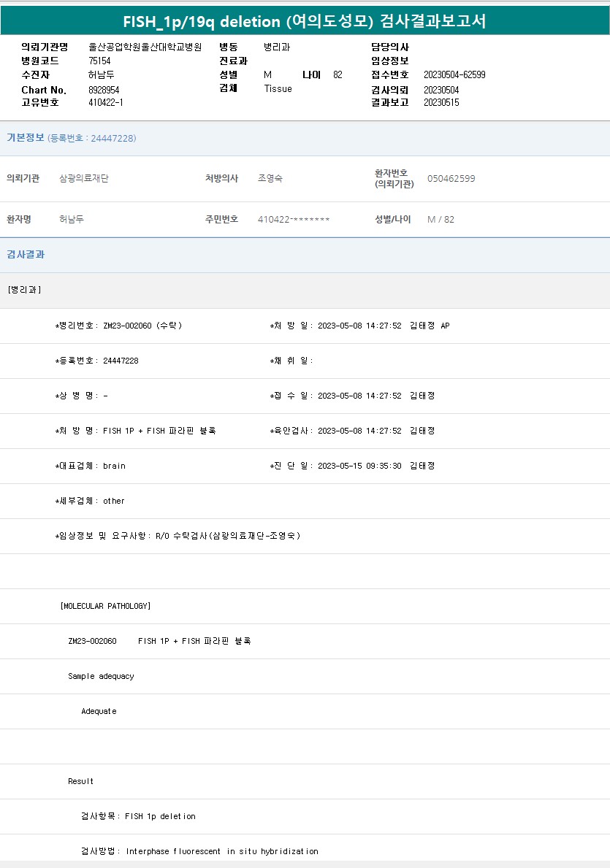Click the 접수번호 value 20230504-62599
This screenshot has width=610, height=868.
coord(454,75)
